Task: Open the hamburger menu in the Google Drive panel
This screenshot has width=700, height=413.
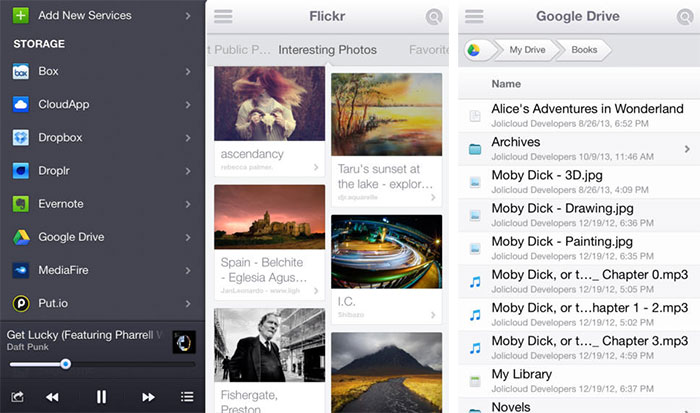Action: click(x=474, y=17)
